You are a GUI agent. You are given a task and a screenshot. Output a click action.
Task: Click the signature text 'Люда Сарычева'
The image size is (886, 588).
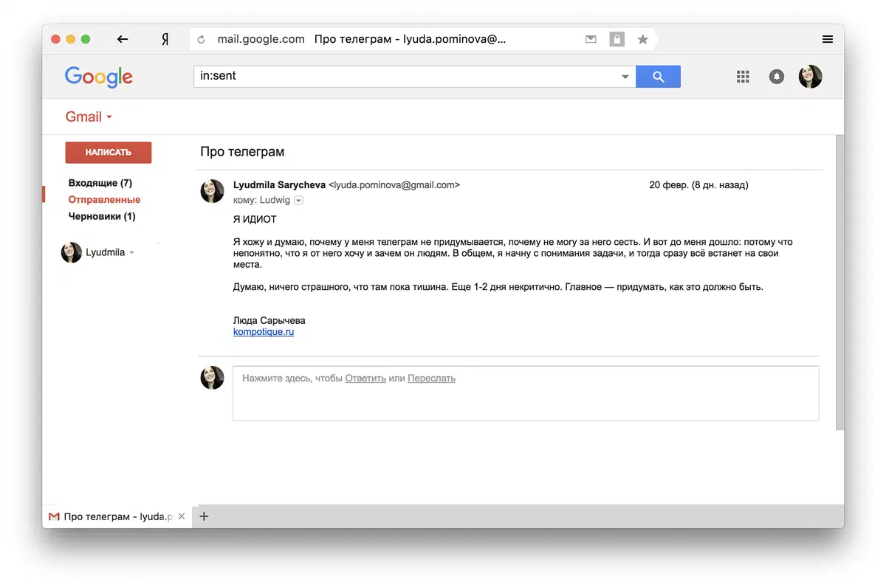coord(269,321)
